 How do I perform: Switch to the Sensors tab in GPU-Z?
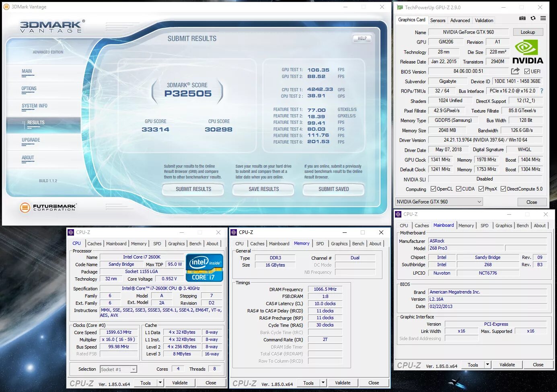(438, 21)
